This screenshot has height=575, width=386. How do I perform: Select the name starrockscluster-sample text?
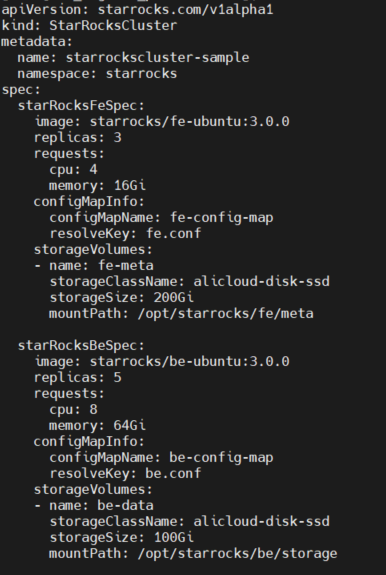point(158,58)
